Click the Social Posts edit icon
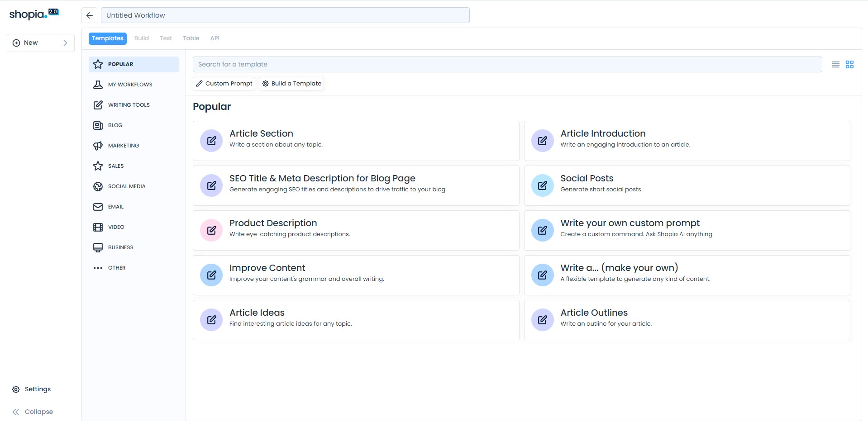Screen dimensions: 868x427 [x=542, y=185]
